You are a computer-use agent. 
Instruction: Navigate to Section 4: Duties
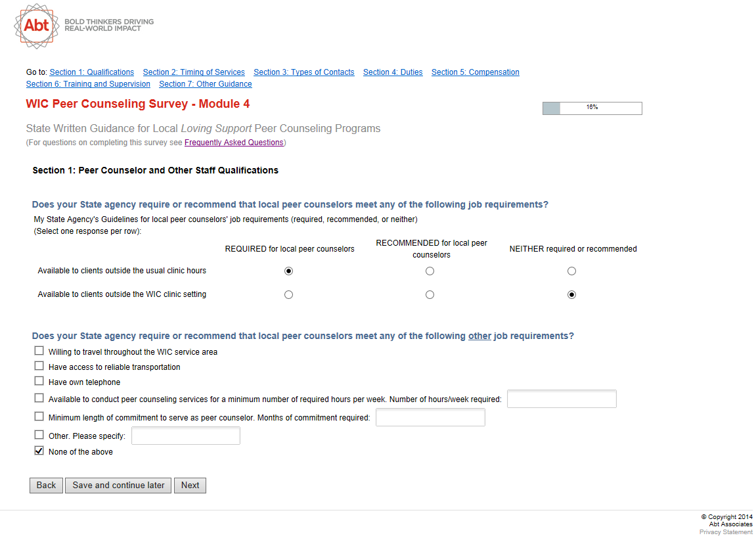pyautogui.click(x=393, y=72)
